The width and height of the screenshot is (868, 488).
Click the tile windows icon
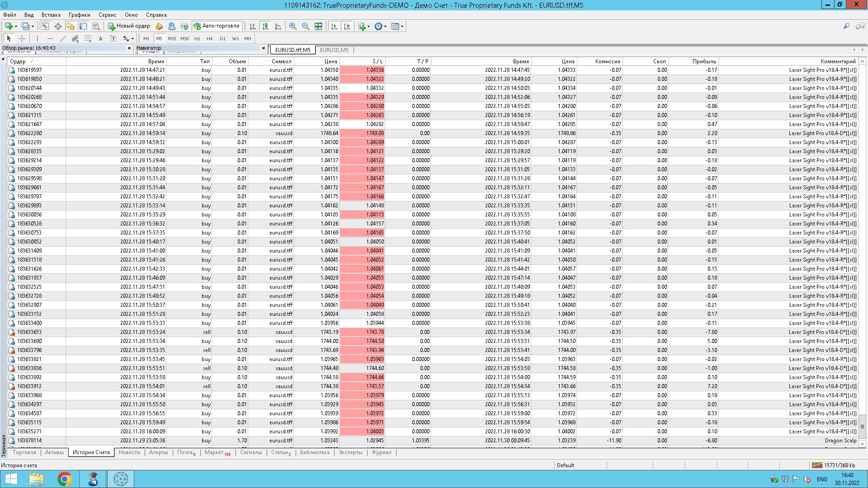point(318,26)
